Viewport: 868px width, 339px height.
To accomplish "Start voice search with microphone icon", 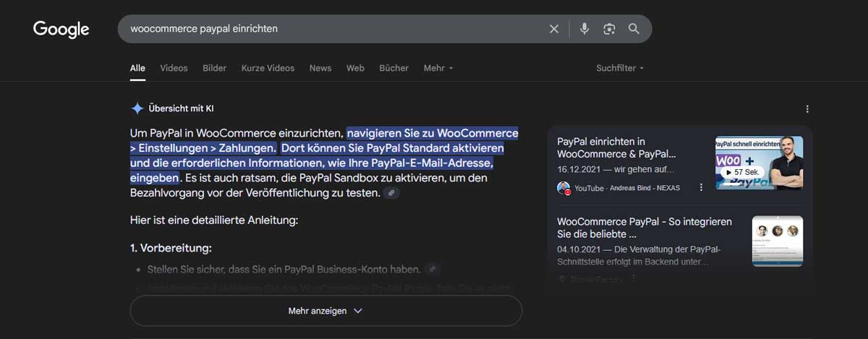I will (584, 29).
